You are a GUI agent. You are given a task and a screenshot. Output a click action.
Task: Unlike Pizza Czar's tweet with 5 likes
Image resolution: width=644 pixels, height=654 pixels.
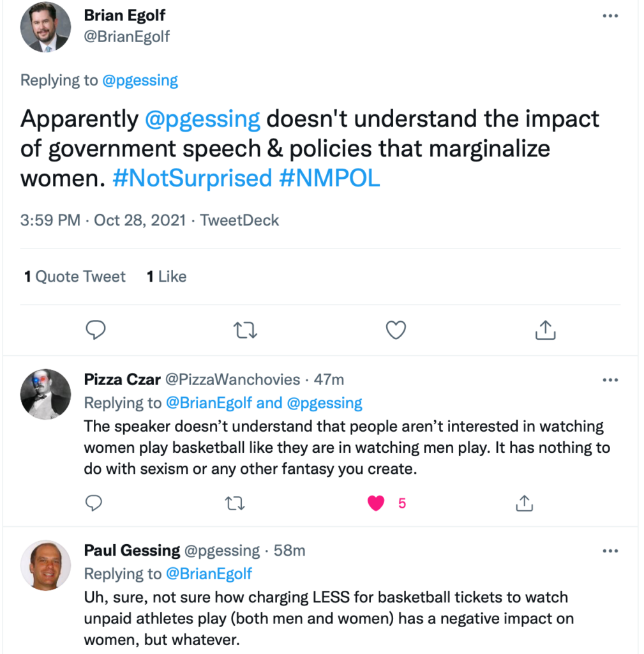[x=377, y=503]
